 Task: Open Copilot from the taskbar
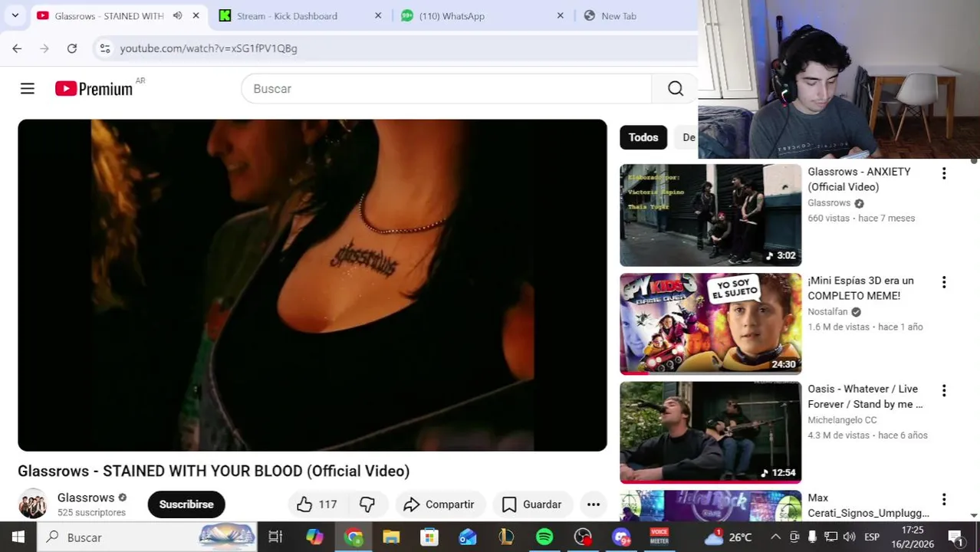tap(314, 537)
